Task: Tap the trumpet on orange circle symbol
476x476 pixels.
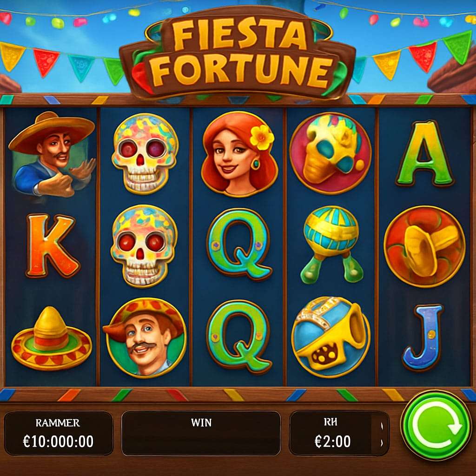Action: click(x=424, y=246)
